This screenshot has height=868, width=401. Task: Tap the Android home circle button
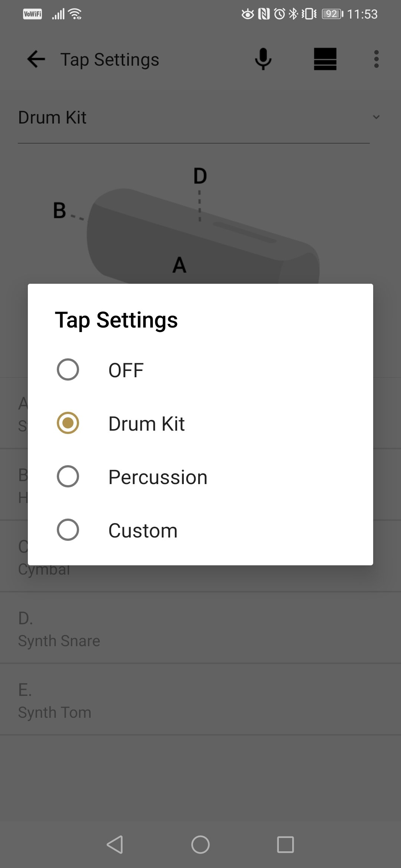point(200,845)
